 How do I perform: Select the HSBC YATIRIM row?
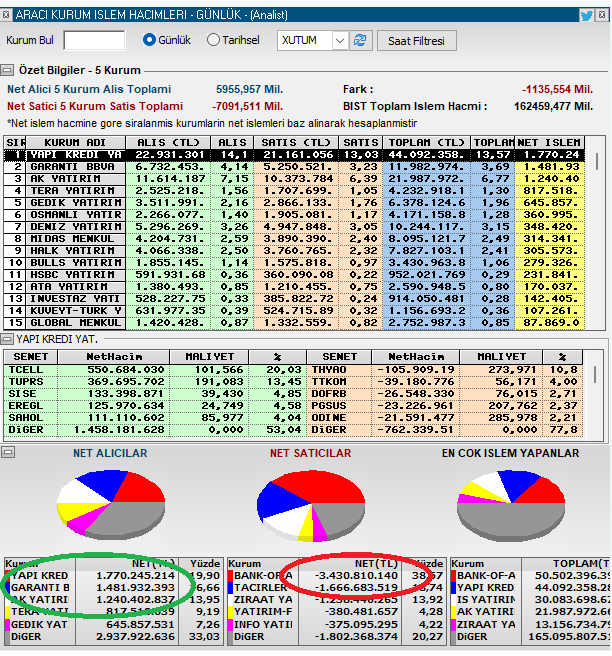click(x=294, y=275)
